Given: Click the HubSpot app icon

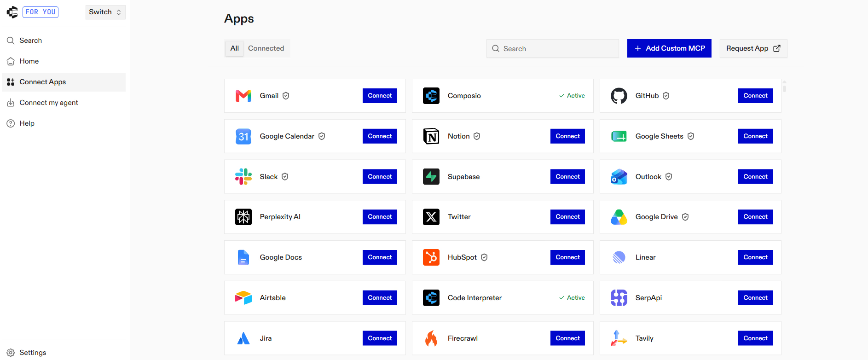Looking at the screenshot, I should [431, 257].
